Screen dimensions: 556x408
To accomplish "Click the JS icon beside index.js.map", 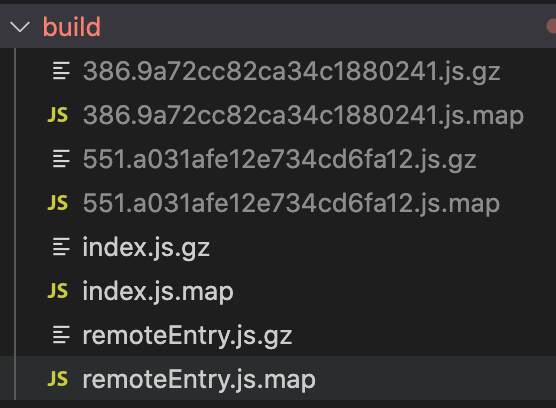I will pos(57,291).
